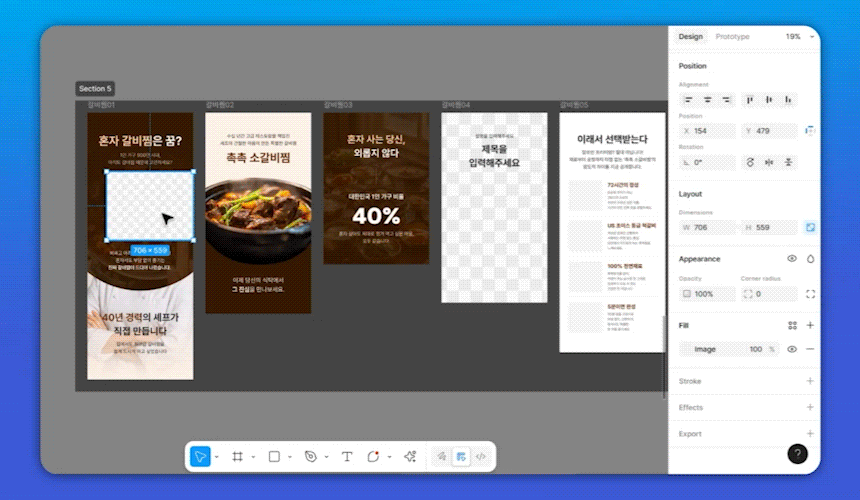Switch to the Design tab
The image size is (860, 500).
click(x=690, y=37)
